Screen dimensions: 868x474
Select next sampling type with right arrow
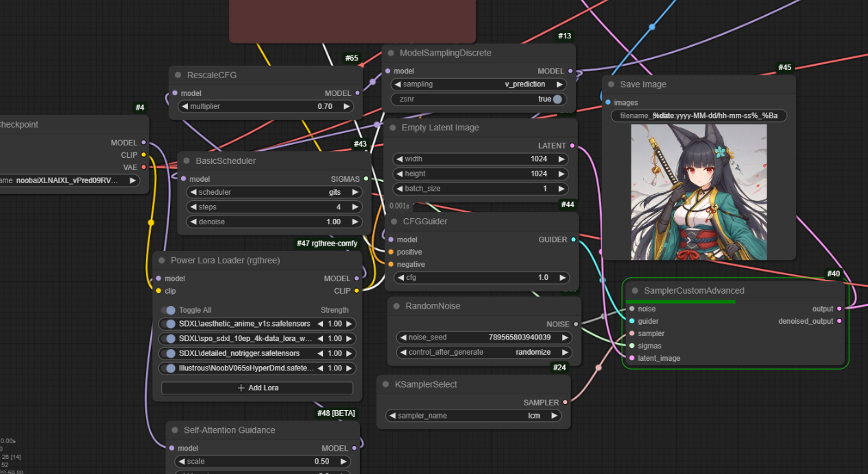point(559,84)
